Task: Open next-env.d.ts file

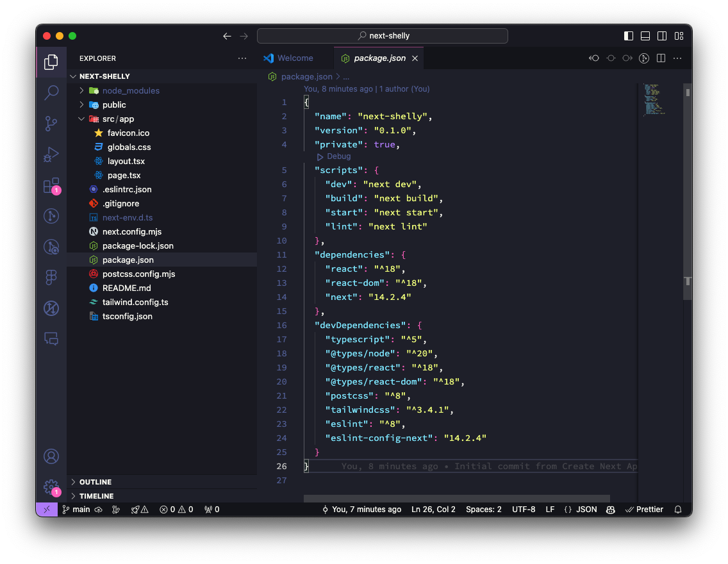Action: tap(161, 217)
